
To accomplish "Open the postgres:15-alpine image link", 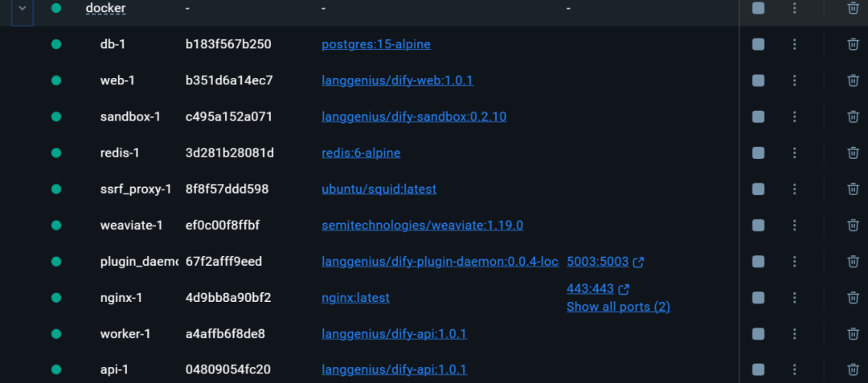I will click(x=376, y=44).
